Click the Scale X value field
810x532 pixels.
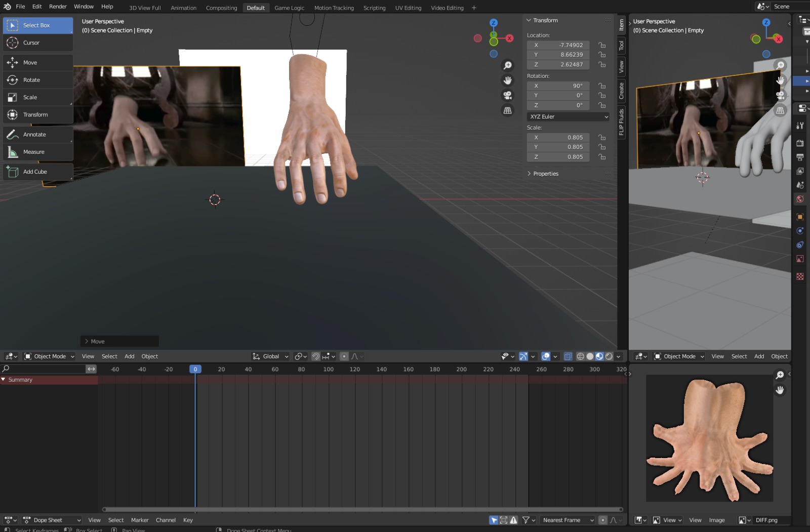(x=558, y=138)
